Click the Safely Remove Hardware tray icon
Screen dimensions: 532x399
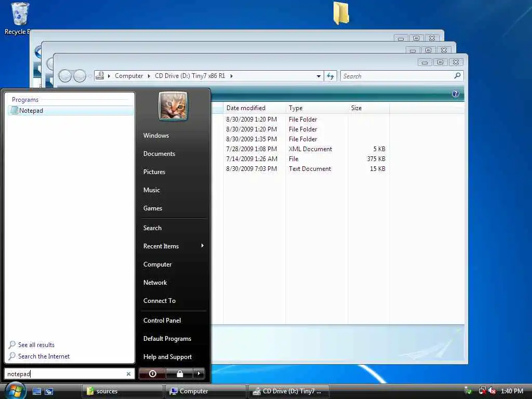tap(468, 391)
